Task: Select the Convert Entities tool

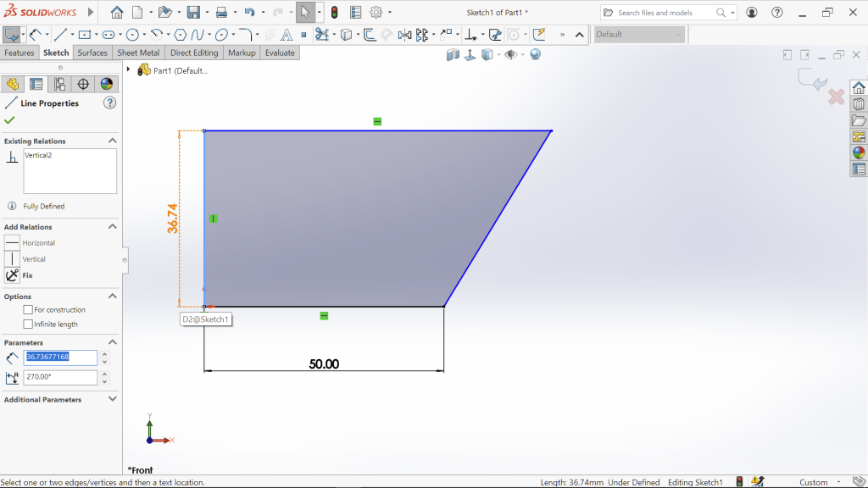Action: (x=346, y=35)
